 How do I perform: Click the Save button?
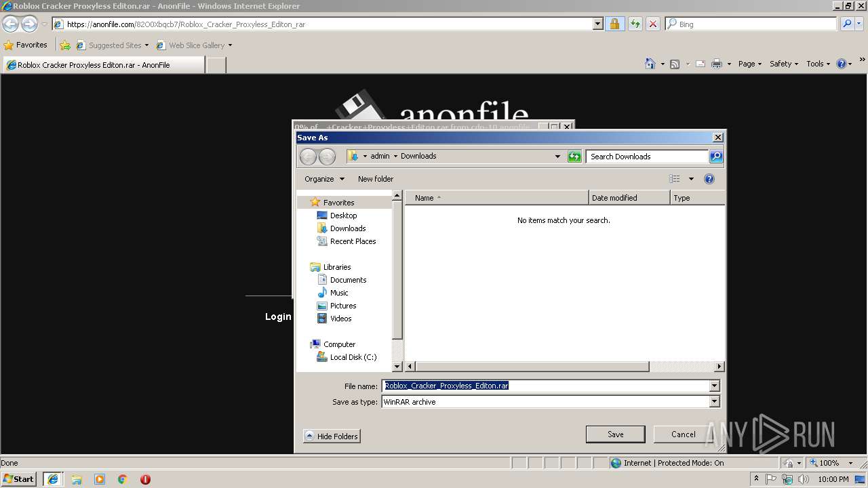click(615, 434)
